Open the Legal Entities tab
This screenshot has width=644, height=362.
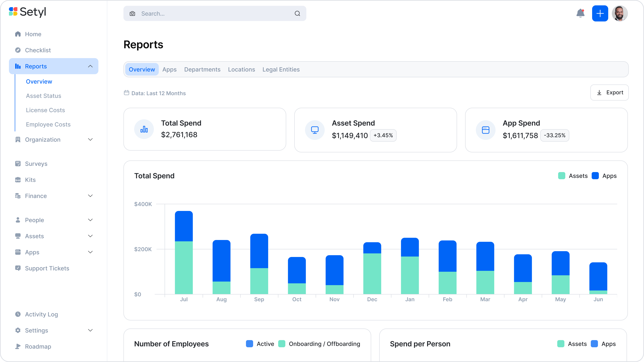tap(281, 69)
